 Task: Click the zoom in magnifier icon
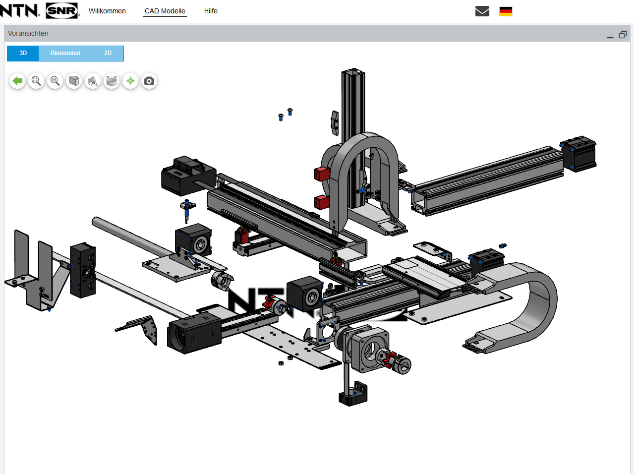click(x=36, y=81)
